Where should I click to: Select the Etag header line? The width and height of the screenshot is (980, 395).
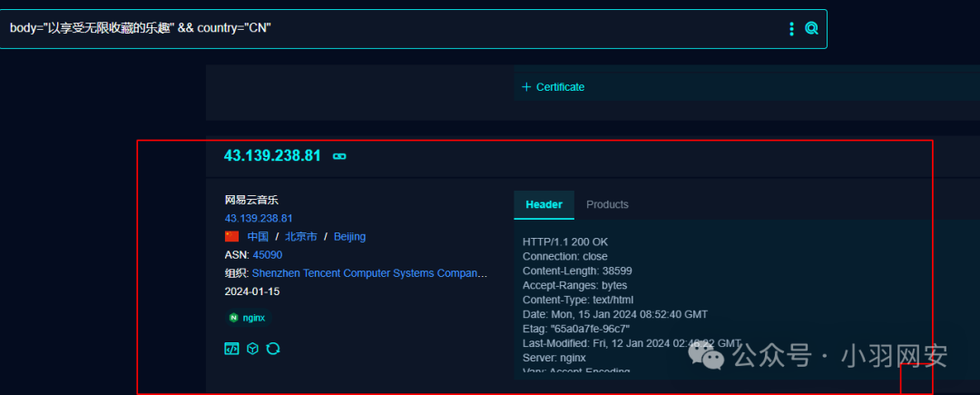[x=575, y=329]
